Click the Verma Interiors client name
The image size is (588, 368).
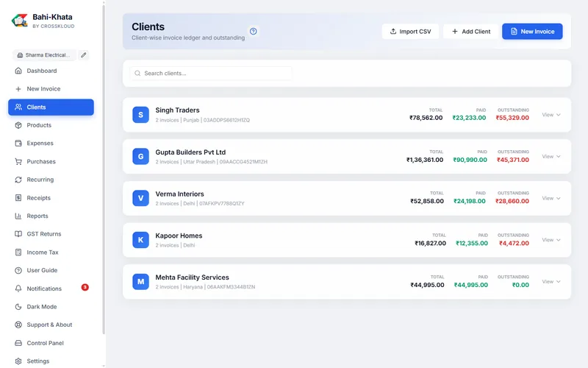[x=179, y=194]
